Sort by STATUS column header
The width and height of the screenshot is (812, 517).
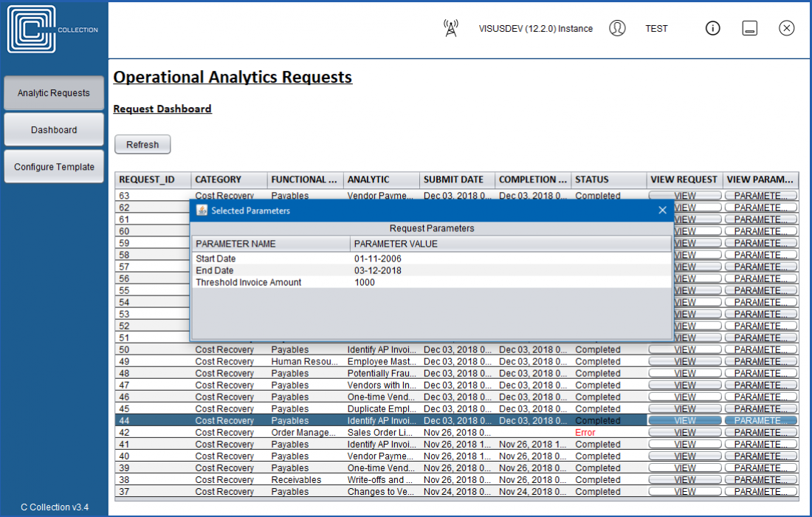coord(608,179)
